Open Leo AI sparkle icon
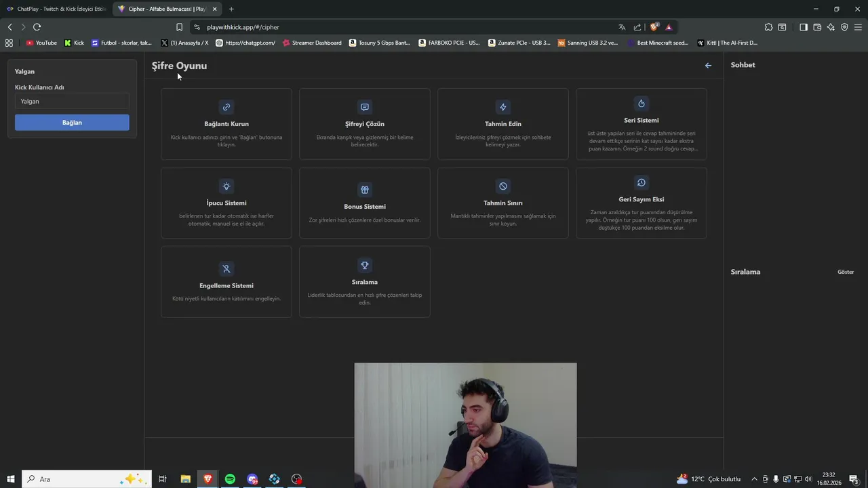868x488 pixels. pos(831,27)
